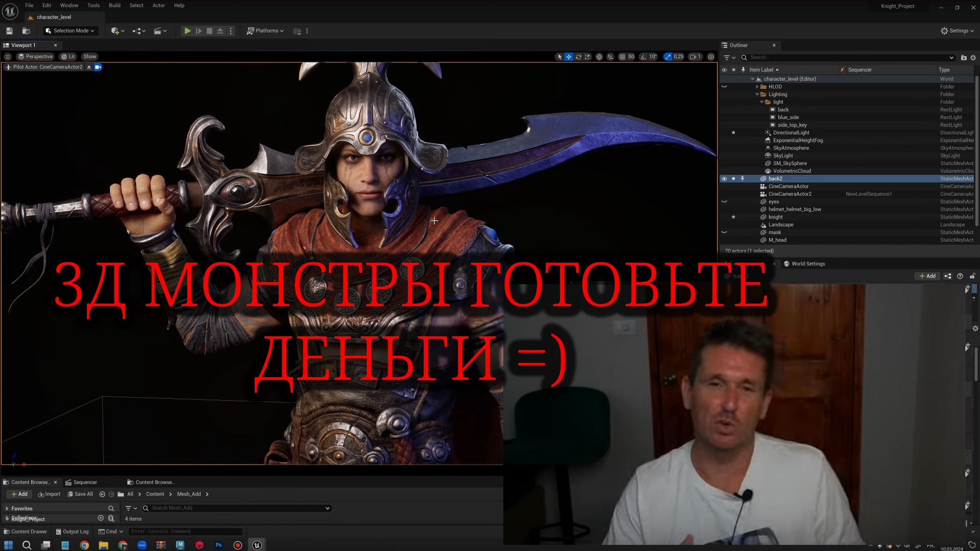Switch the world/local coordinate globe icon
This screenshot has width=980, height=551.
pos(599,57)
